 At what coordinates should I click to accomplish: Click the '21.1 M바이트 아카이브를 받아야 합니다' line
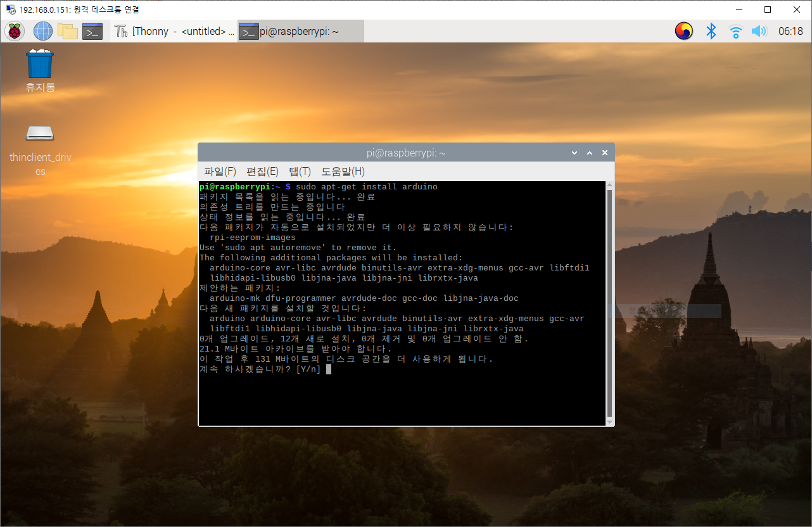click(296, 349)
